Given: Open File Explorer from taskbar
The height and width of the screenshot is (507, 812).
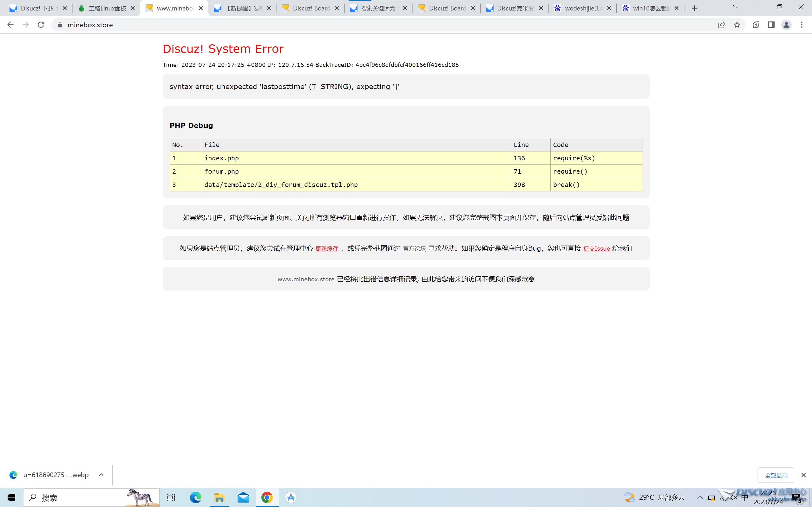Looking at the screenshot, I should click(x=219, y=497).
